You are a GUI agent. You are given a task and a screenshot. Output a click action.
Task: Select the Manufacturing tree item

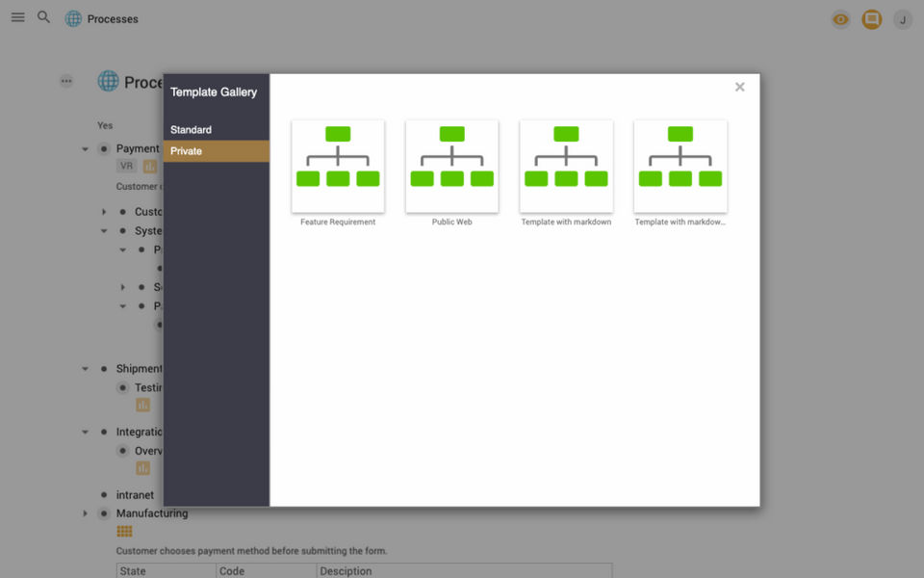click(152, 513)
